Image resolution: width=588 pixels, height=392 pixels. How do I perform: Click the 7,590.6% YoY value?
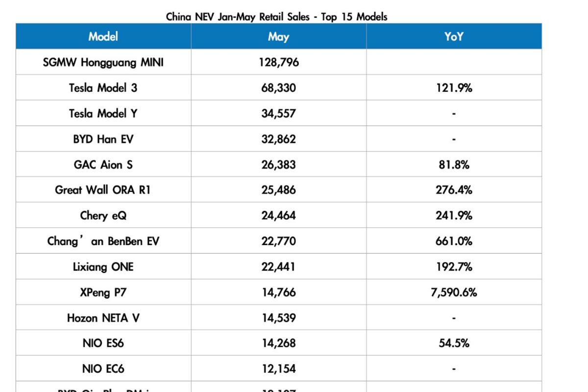point(454,293)
